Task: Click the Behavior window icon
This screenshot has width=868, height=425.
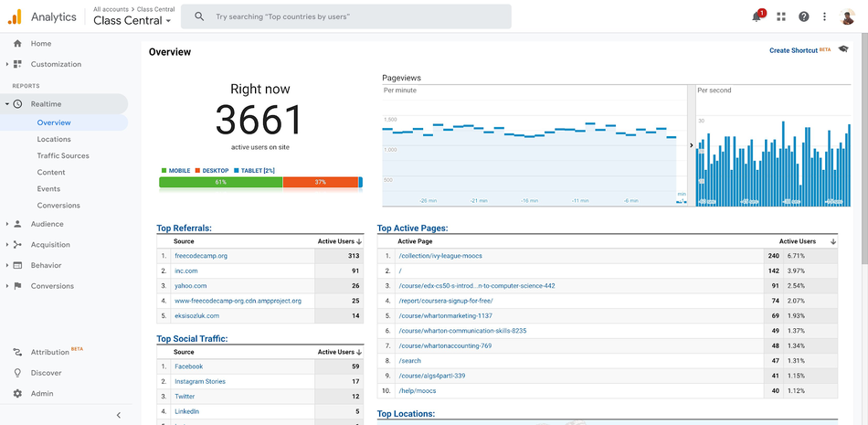Action: coord(17,265)
